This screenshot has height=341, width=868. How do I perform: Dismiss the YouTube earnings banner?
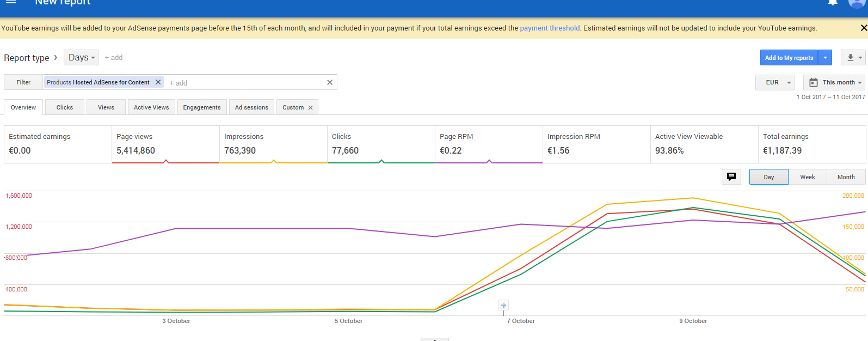coord(864,28)
